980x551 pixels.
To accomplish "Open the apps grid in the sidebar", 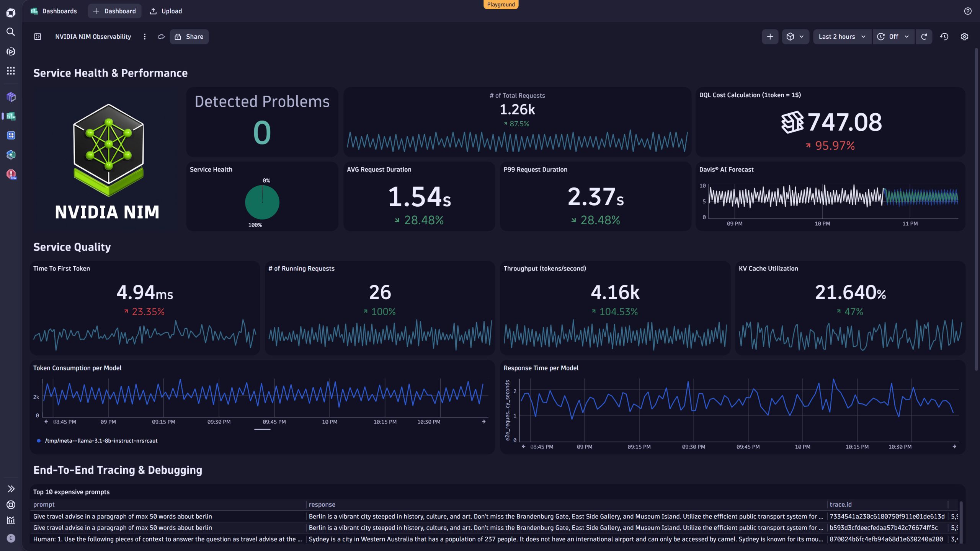I will tap(11, 70).
